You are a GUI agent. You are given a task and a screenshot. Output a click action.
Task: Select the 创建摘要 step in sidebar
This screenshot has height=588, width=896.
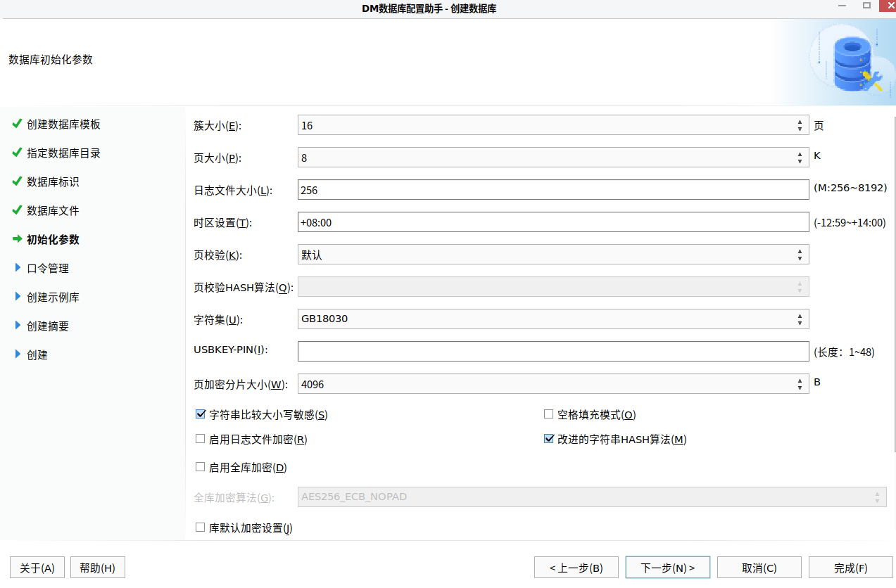tap(48, 326)
